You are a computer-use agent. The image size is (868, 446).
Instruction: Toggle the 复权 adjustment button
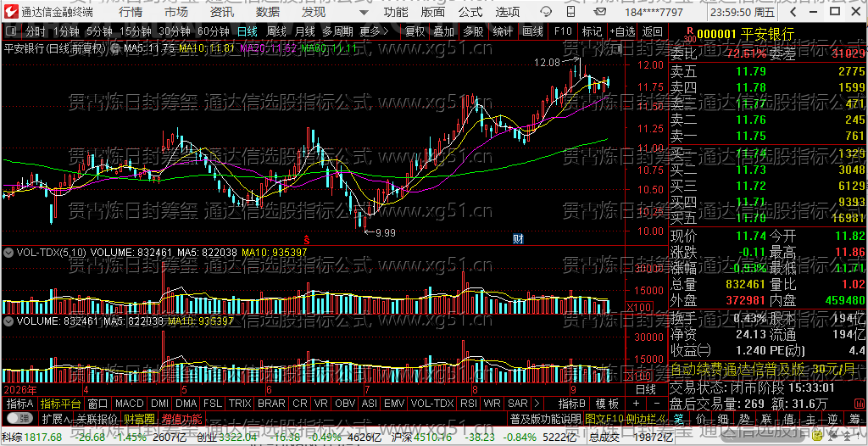coord(415,31)
